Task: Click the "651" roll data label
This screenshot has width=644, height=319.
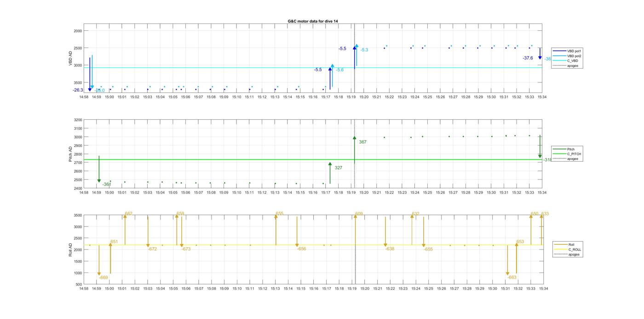Action: click(114, 242)
